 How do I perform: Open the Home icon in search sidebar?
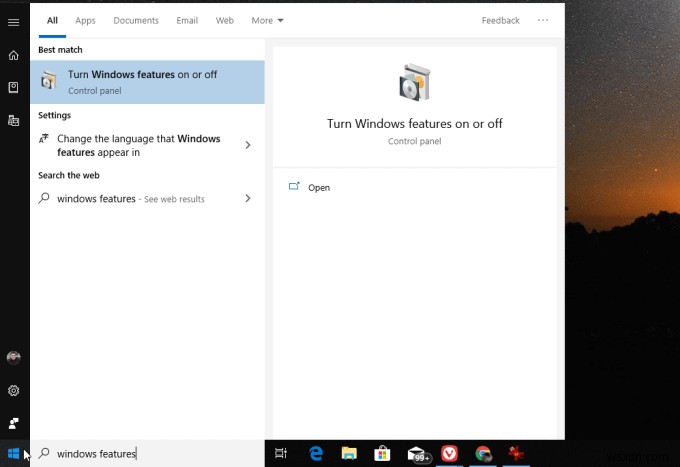coord(13,55)
